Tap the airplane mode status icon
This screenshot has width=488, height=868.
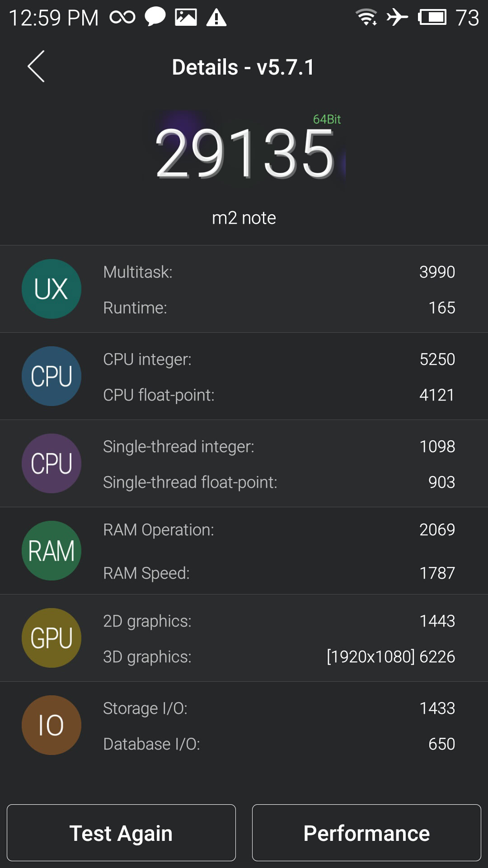click(397, 18)
